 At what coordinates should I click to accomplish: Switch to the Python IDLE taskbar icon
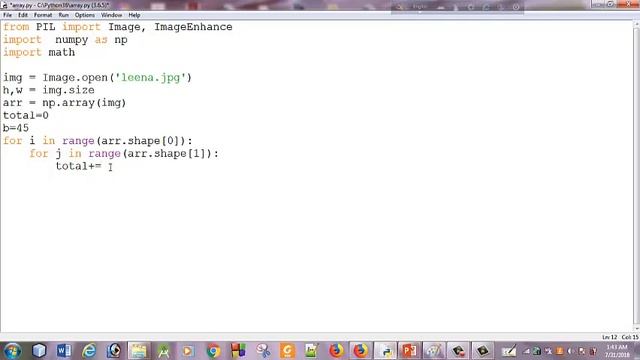385,351
